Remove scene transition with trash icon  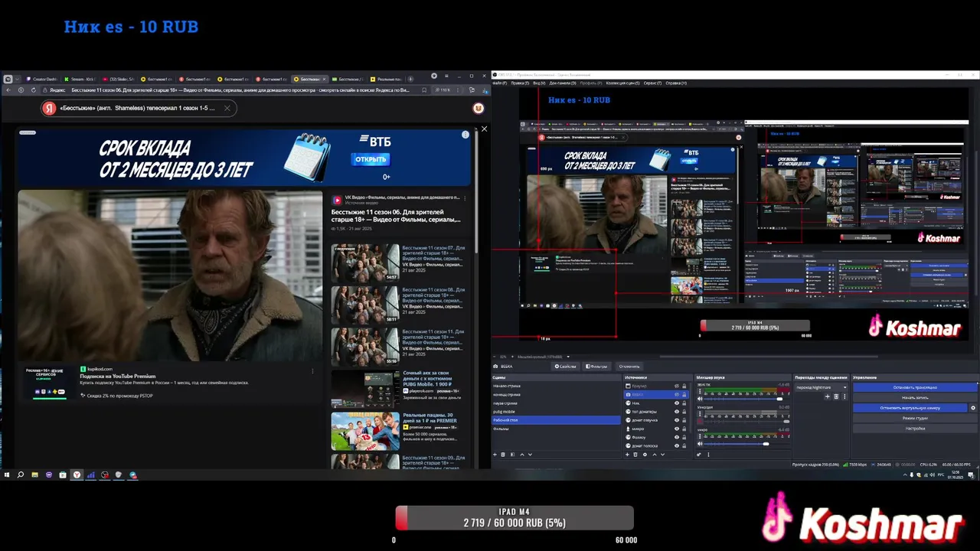(836, 396)
